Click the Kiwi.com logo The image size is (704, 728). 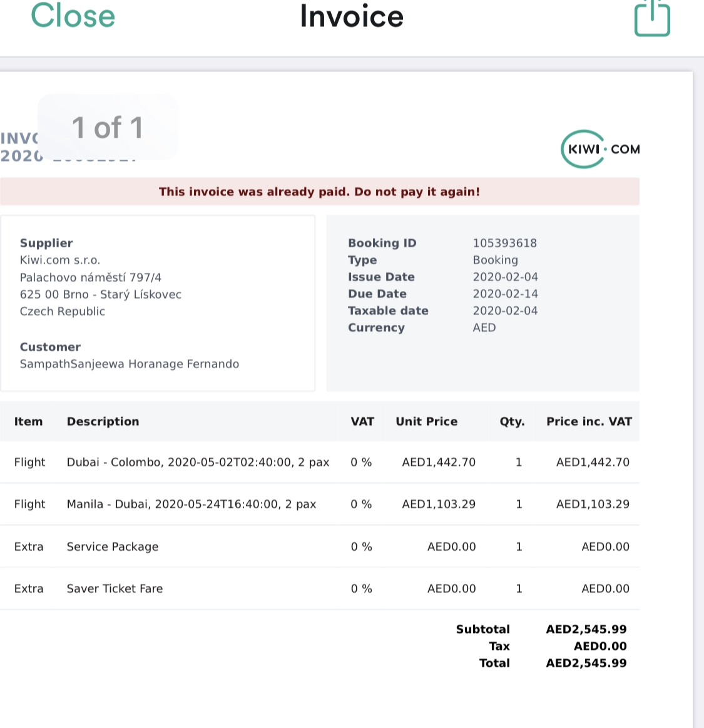599,149
